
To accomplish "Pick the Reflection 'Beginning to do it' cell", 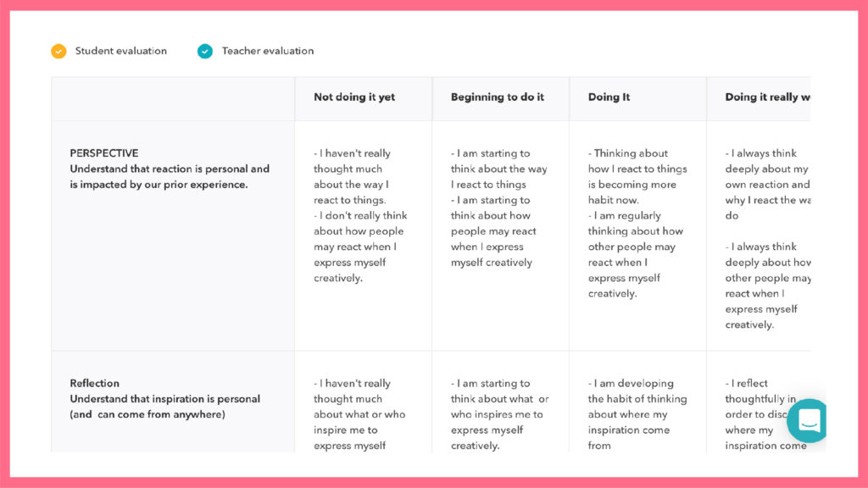I will (x=498, y=414).
